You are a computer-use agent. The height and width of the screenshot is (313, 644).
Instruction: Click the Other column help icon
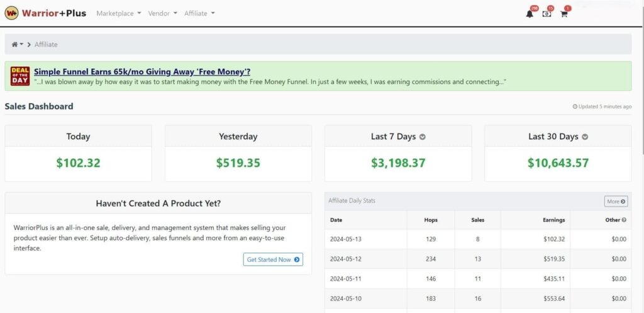[625, 220]
